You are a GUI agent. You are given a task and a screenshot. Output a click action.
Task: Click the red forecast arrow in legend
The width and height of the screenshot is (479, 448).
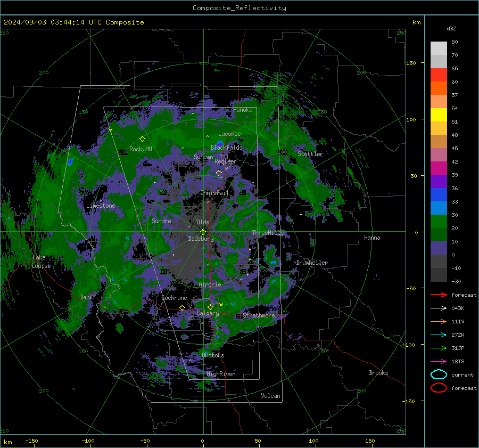[x=439, y=295]
